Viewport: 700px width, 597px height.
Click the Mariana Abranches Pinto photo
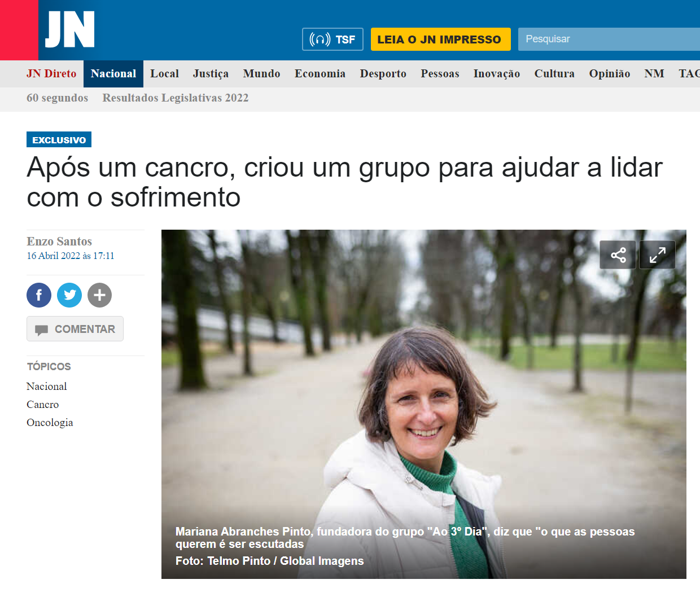pyautogui.click(x=424, y=404)
